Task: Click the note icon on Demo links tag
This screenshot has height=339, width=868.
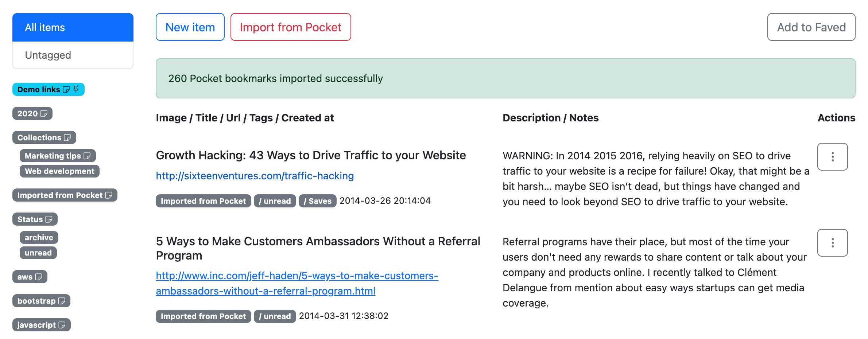Action: pos(66,90)
